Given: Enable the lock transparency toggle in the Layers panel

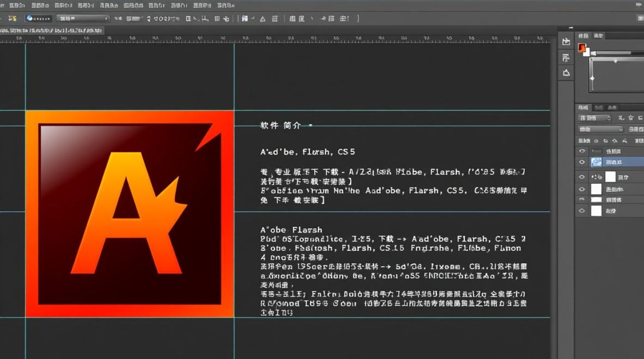Looking at the screenshot, I should 597,140.
